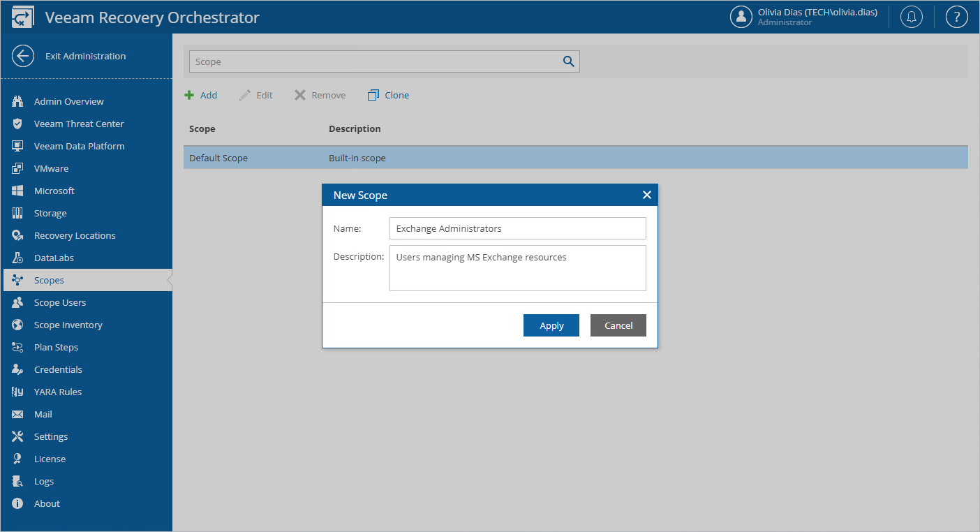Click the Plan Steps icon
Viewport: 980px width, 532px height.
pyautogui.click(x=18, y=347)
